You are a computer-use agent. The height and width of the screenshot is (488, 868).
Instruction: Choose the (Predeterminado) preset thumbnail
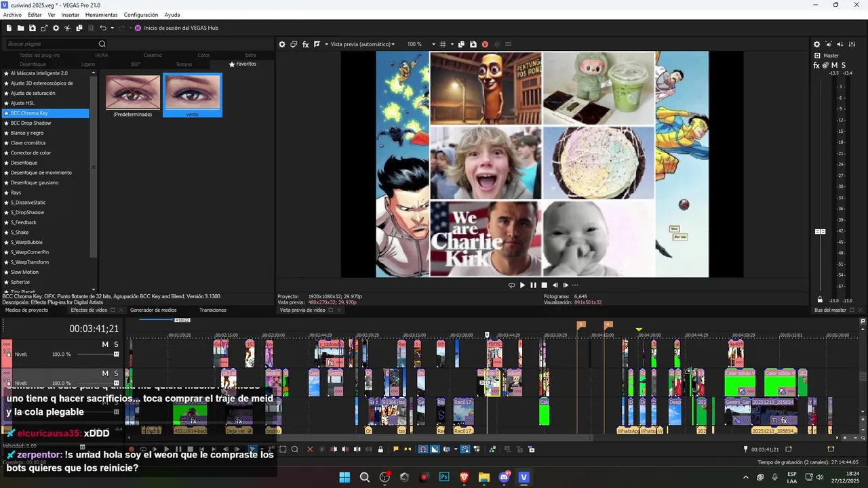click(x=133, y=96)
